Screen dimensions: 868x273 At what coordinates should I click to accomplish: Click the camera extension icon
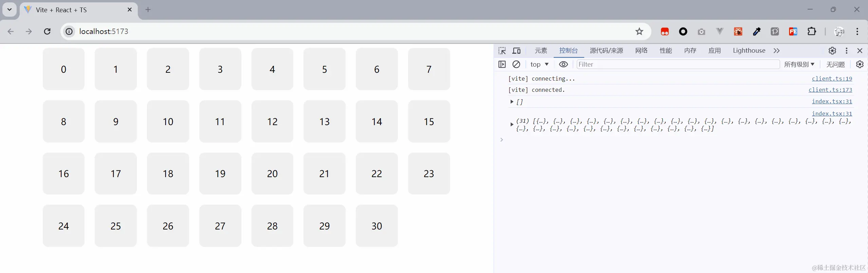click(701, 32)
